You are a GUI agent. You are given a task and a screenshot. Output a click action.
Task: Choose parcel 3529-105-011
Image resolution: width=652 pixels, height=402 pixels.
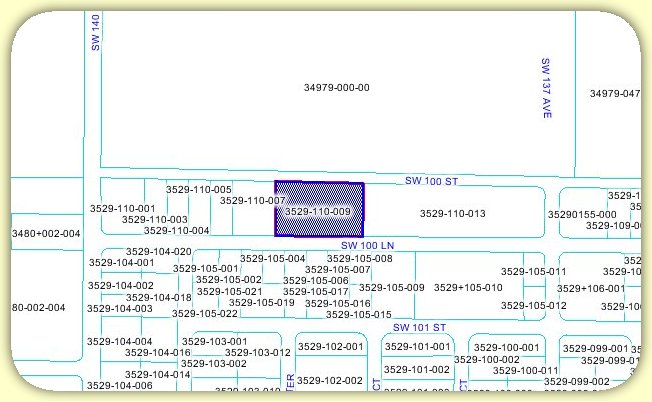[533, 271]
